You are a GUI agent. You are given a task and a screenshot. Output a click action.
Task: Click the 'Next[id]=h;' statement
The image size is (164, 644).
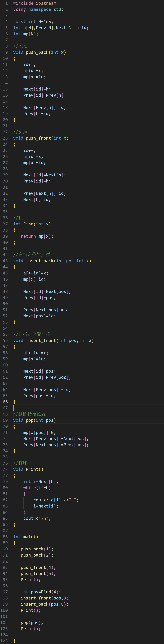[37, 89]
